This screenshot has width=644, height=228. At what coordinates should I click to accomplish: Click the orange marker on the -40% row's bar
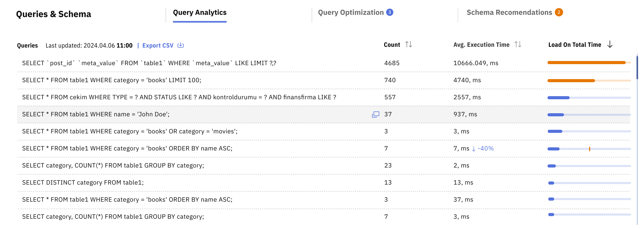tap(590, 149)
